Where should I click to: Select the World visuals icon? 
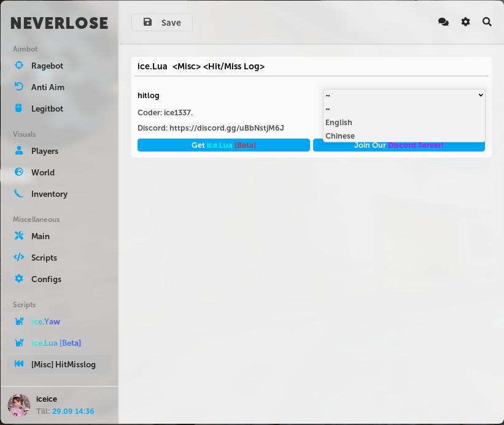click(x=18, y=172)
